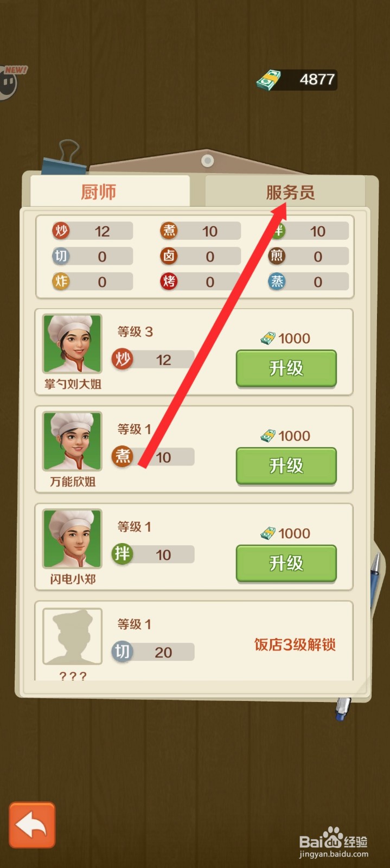Select the brown 卤 braise skill icon
The height and width of the screenshot is (868, 390).
tap(169, 256)
